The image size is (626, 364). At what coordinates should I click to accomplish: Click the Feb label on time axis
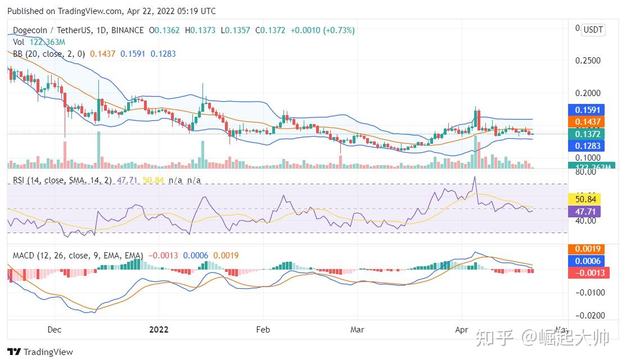pos(263,330)
